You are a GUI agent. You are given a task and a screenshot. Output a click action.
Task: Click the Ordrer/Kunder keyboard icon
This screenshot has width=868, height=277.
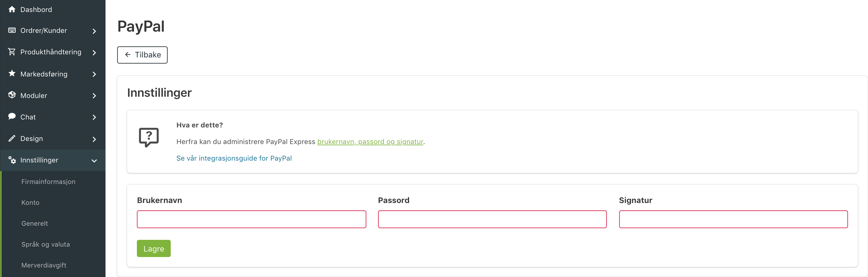tap(12, 30)
